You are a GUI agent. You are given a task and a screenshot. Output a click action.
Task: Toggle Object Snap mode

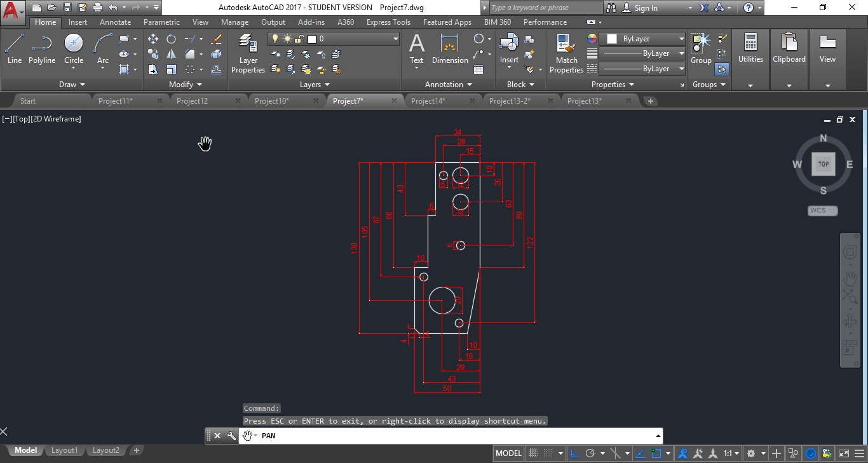click(x=657, y=453)
